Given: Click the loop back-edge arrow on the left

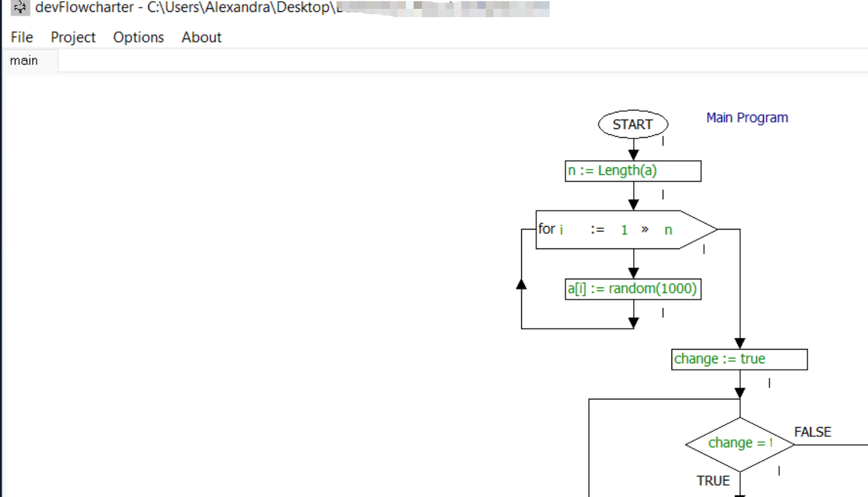Looking at the screenshot, I should click(x=521, y=284).
